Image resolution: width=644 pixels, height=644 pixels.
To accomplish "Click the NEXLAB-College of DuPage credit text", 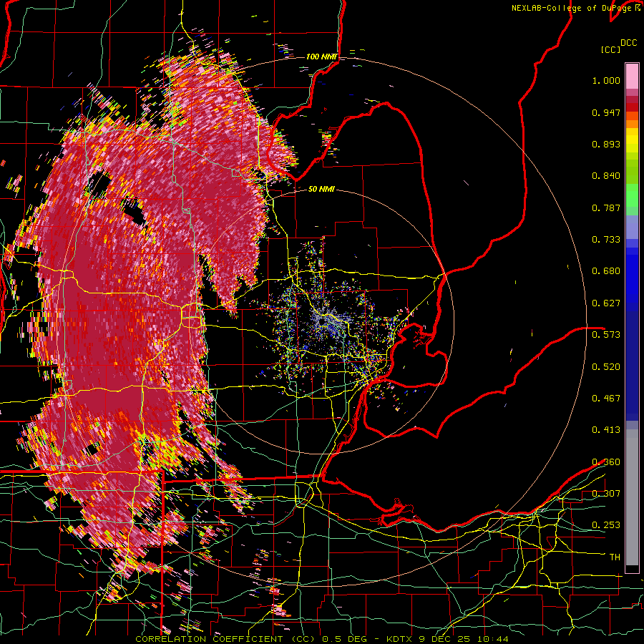I will point(572,8).
